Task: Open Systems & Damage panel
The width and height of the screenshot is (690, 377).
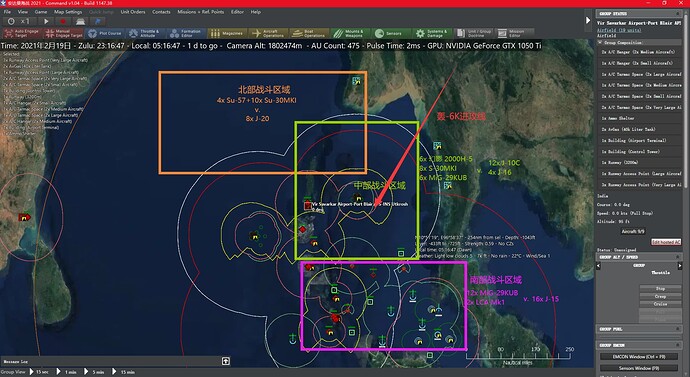Action: pyautogui.click(x=432, y=33)
